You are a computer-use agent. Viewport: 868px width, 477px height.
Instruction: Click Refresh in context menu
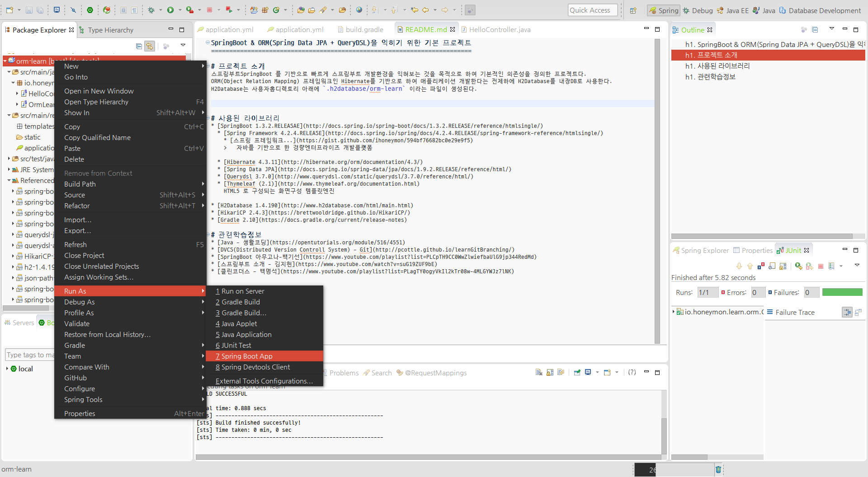click(130, 244)
